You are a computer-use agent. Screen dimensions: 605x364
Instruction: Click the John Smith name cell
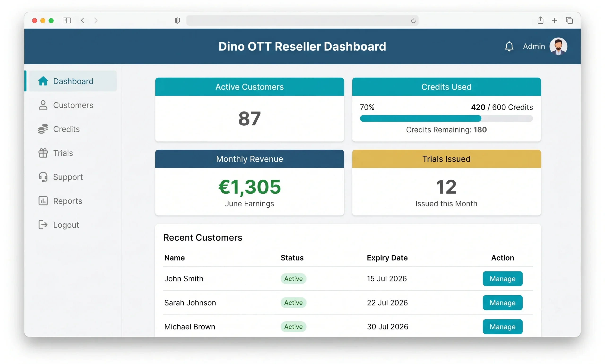(184, 279)
